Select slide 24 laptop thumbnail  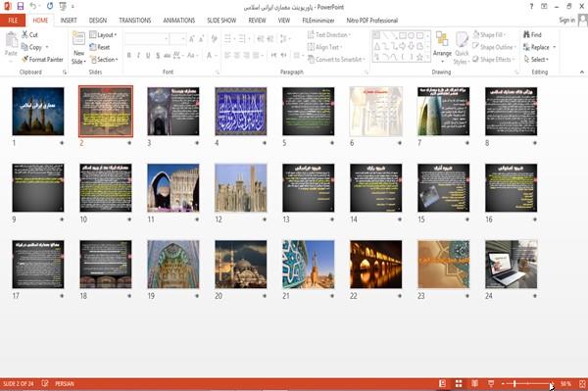[512, 265]
